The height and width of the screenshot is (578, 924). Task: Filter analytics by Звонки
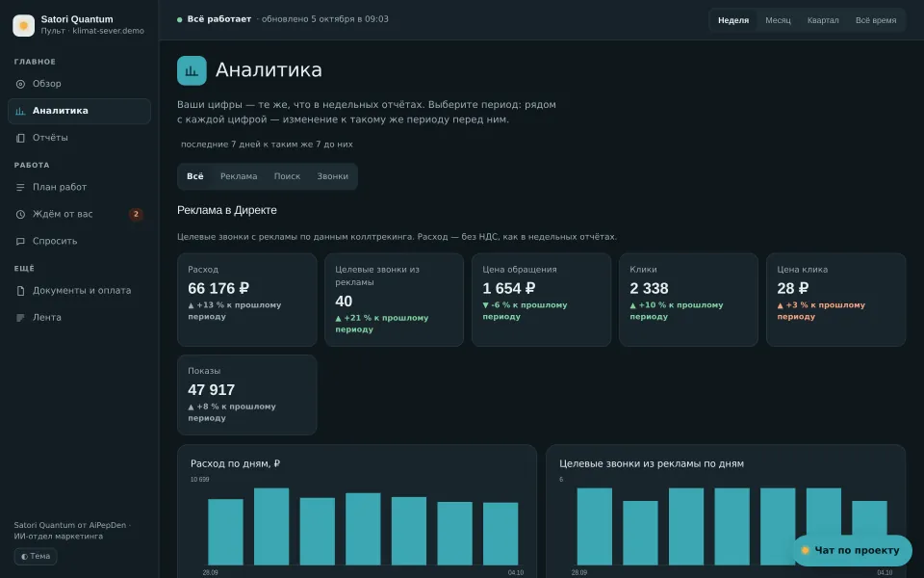[332, 176]
